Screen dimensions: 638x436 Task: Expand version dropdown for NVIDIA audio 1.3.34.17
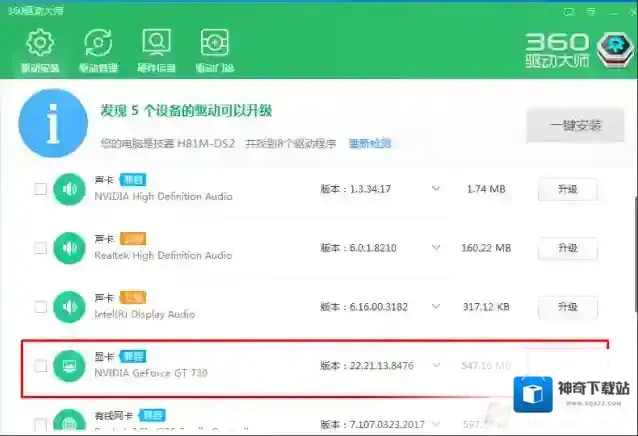click(435, 189)
